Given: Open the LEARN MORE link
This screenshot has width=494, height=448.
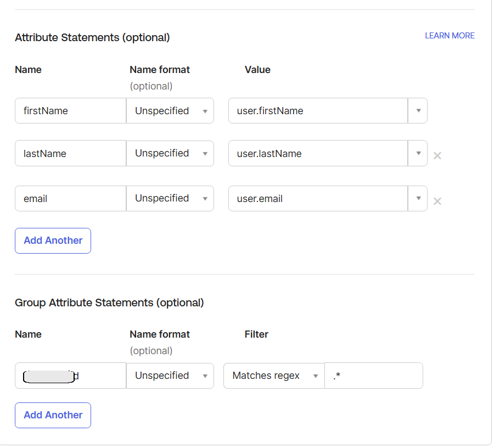Looking at the screenshot, I should coord(450,36).
